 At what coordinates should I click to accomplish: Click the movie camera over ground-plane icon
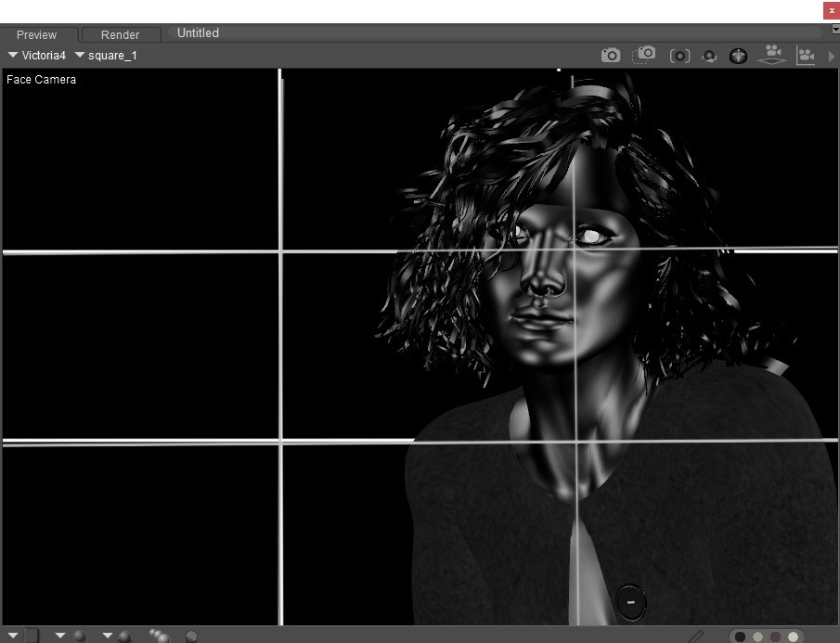[x=770, y=55]
